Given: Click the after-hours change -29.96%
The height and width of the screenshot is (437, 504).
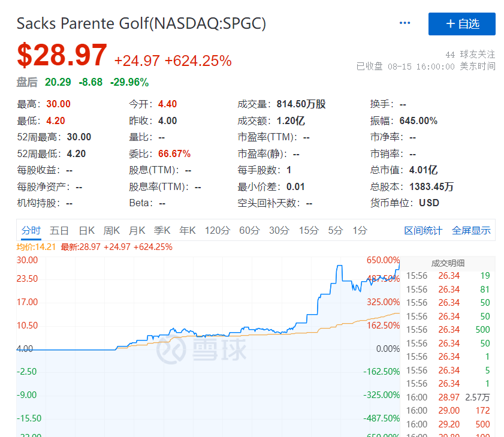Looking at the screenshot, I should (x=129, y=82).
